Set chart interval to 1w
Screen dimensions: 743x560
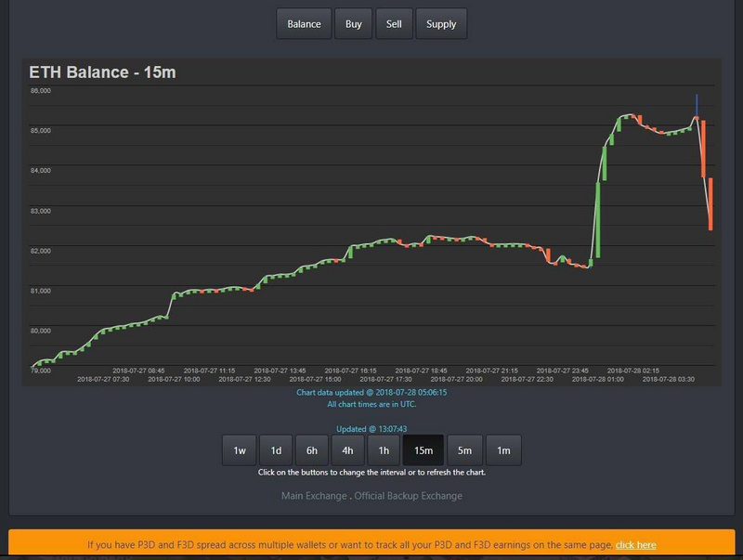tap(239, 450)
